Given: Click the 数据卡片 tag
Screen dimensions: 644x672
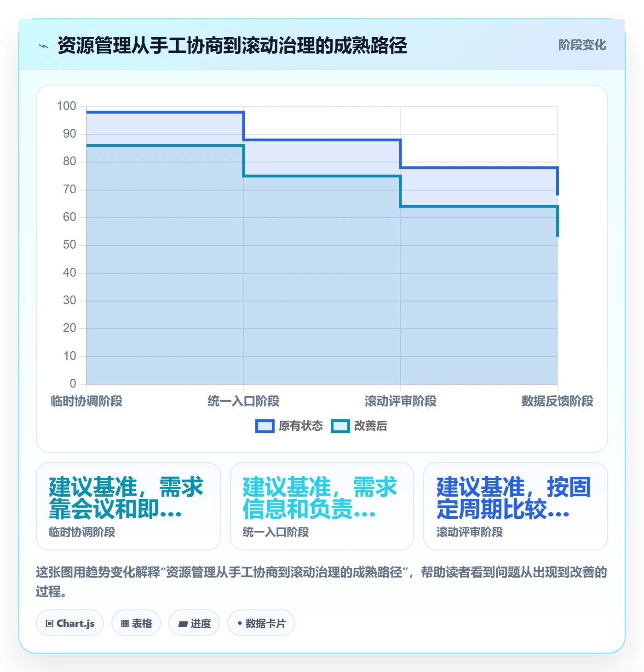Looking at the screenshot, I should 261,623.
